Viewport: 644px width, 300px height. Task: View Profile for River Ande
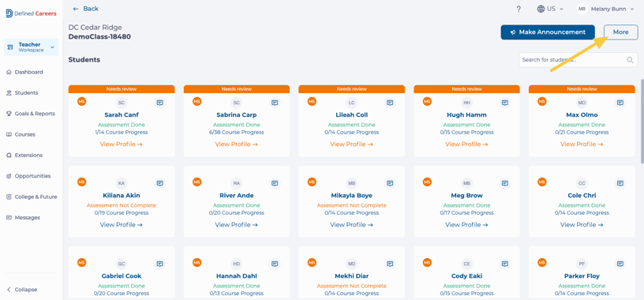coord(236,225)
